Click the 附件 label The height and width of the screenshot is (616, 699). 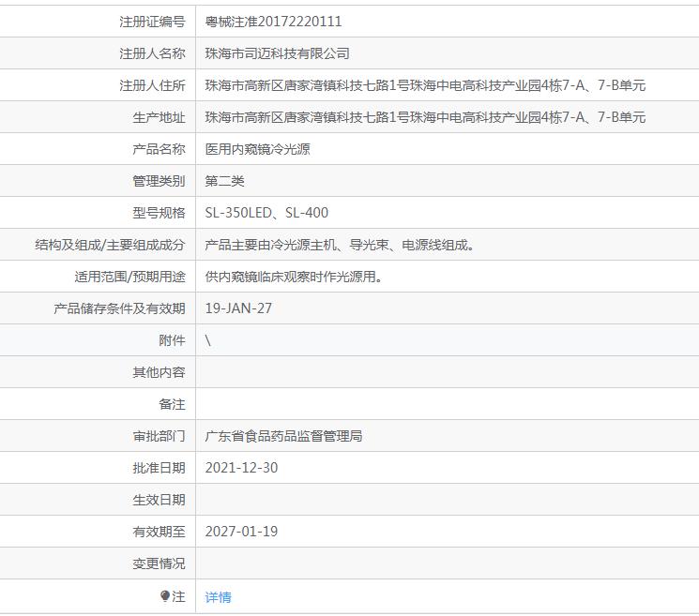[172, 340]
